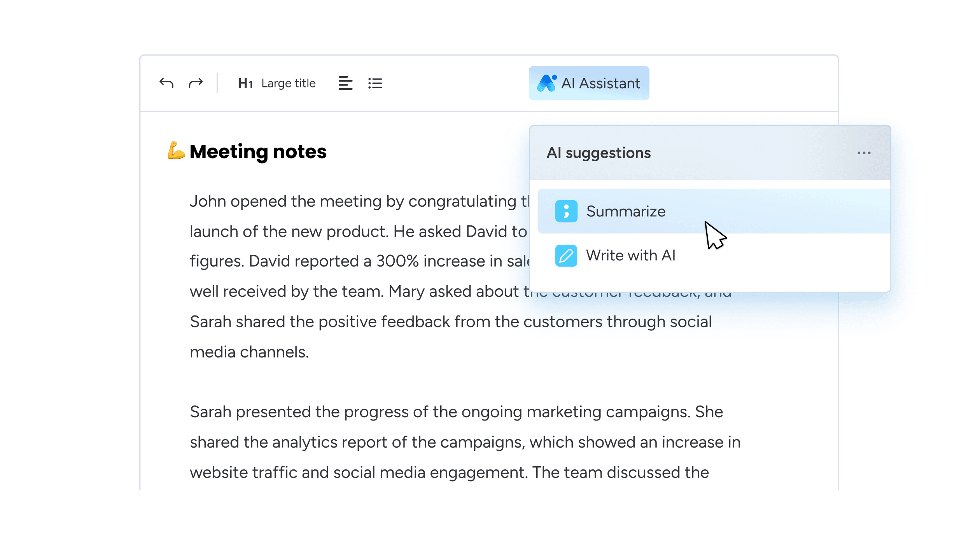Image resolution: width=980 pixels, height=544 pixels.
Task: Choose the Write with AI suggestion
Action: [631, 255]
